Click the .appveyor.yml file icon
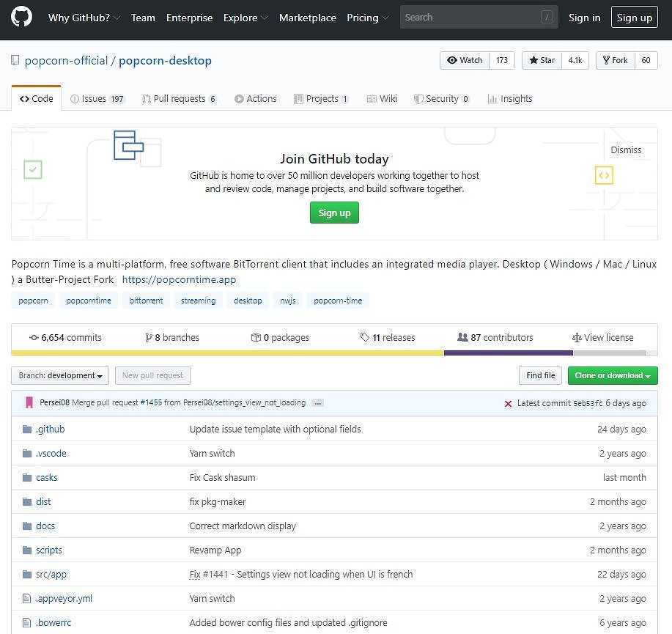The height and width of the screenshot is (634, 672). (27, 599)
